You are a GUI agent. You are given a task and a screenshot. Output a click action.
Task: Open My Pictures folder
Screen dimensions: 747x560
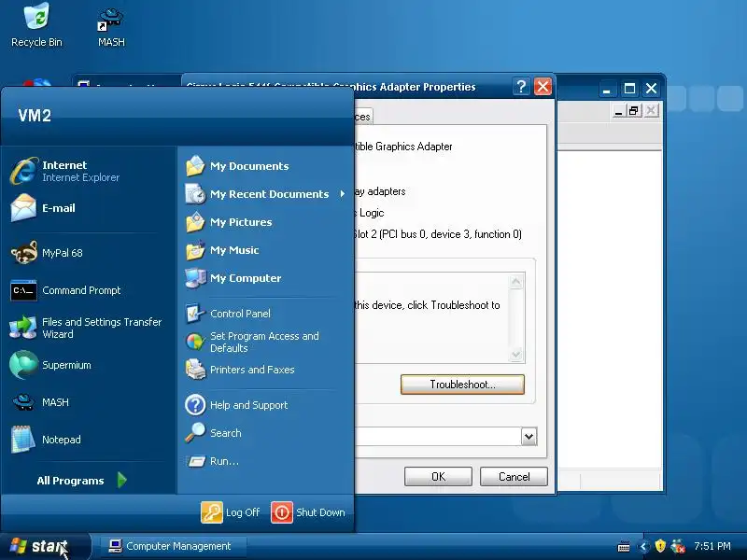coord(264,222)
